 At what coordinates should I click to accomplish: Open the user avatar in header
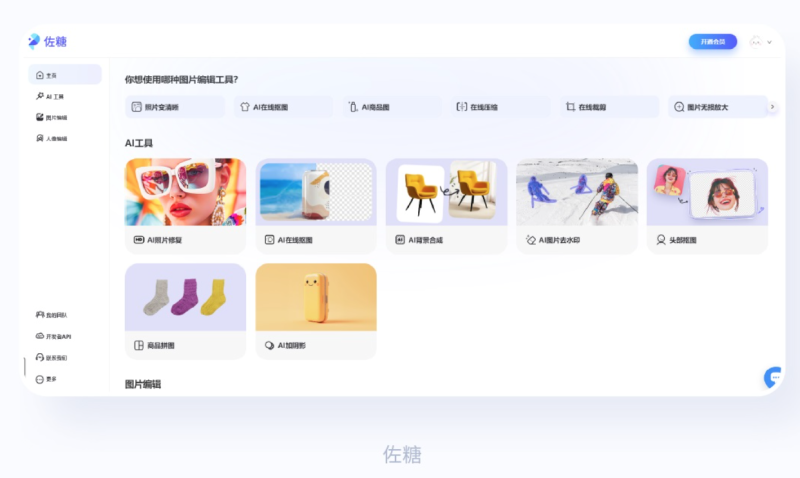[756, 42]
